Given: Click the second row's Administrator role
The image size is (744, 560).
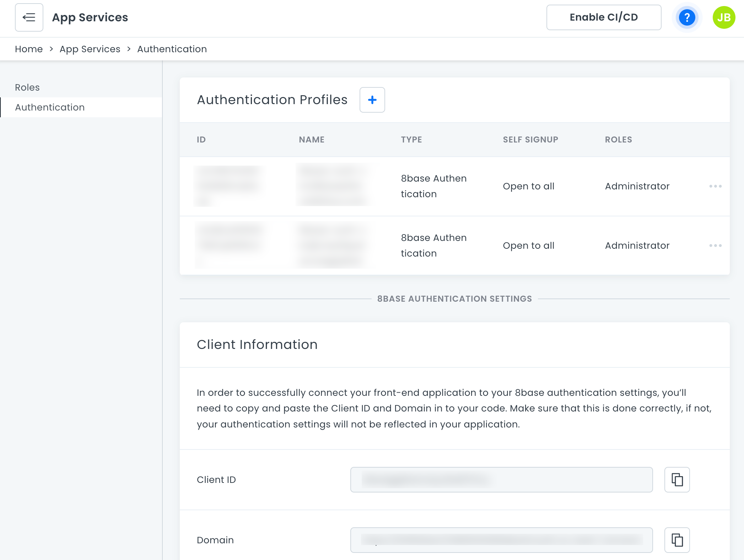Looking at the screenshot, I should [637, 246].
